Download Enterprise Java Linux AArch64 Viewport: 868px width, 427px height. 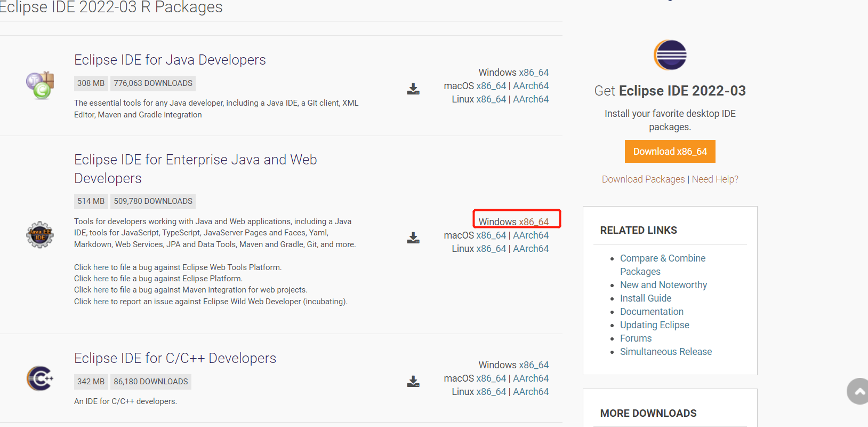tap(531, 249)
